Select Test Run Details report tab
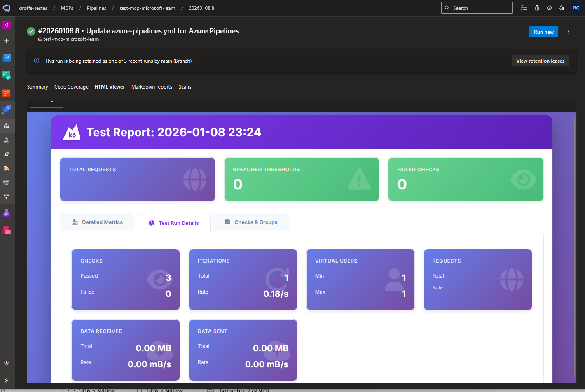 click(x=173, y=223)
